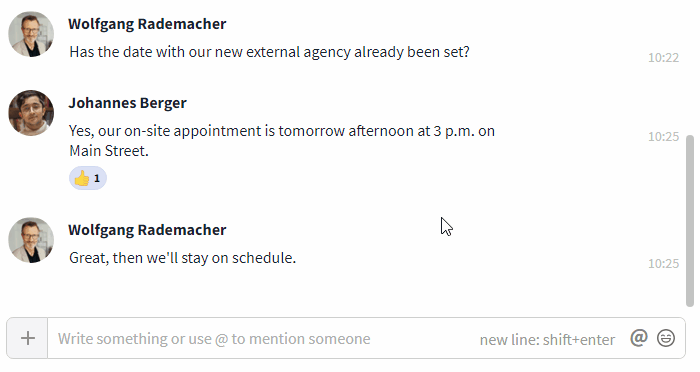Viewport: 700px width, 372px height.
Task: Click the 'new line: shift+enter' hint
Action: [x=547, y=340]
